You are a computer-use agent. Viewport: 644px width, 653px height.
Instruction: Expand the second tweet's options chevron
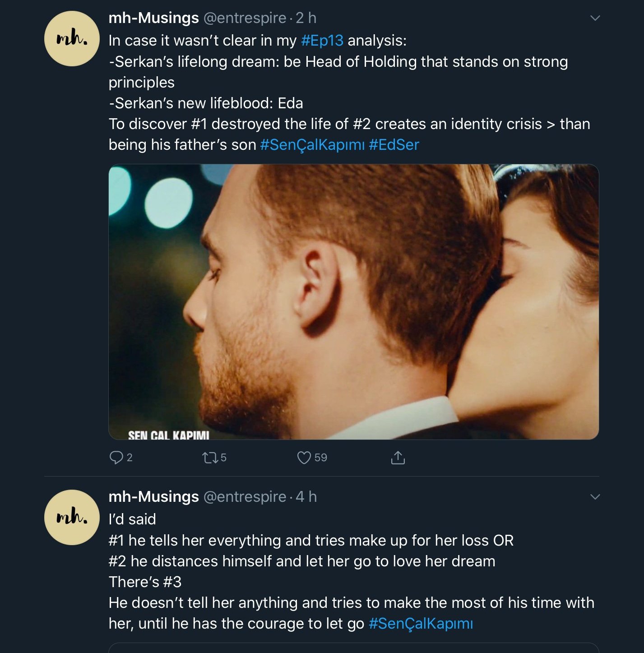tap(595, 497)
